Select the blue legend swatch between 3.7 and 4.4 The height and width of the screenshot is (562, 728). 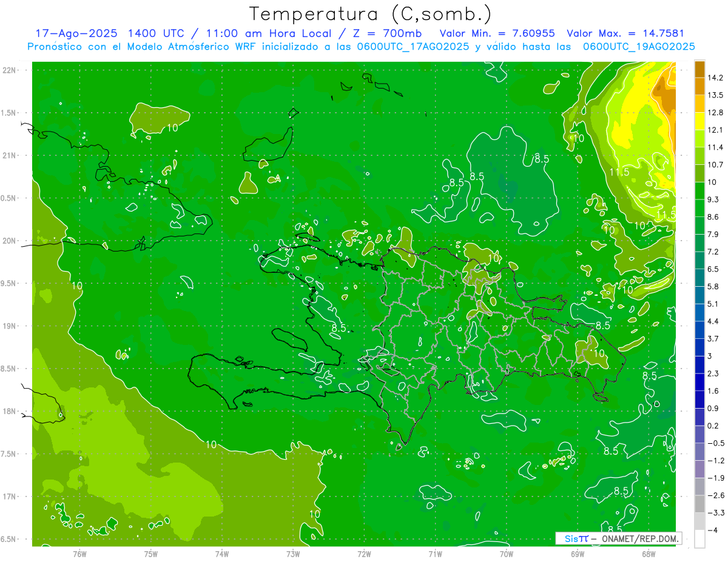tap(699, 330)
